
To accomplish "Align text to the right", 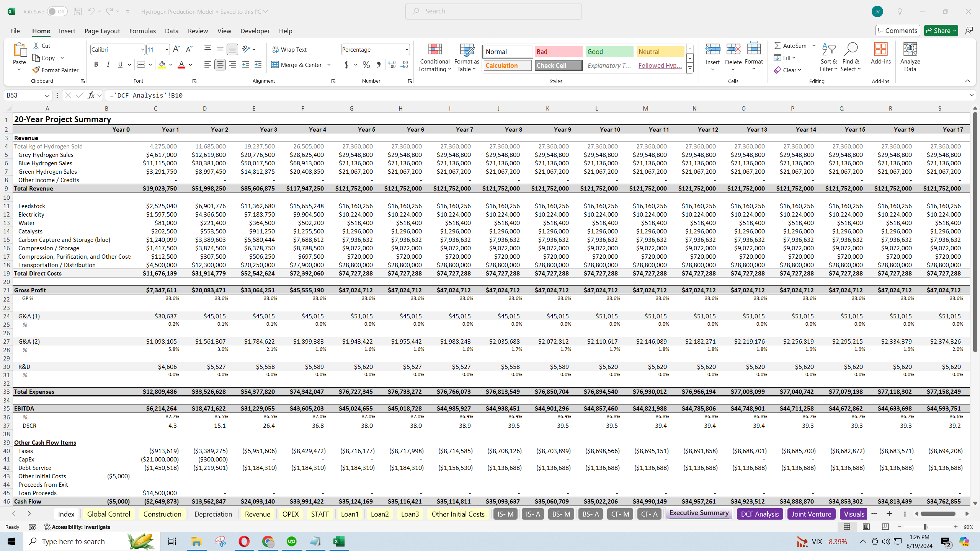I will pyautogui.click(x=232, y=65).
